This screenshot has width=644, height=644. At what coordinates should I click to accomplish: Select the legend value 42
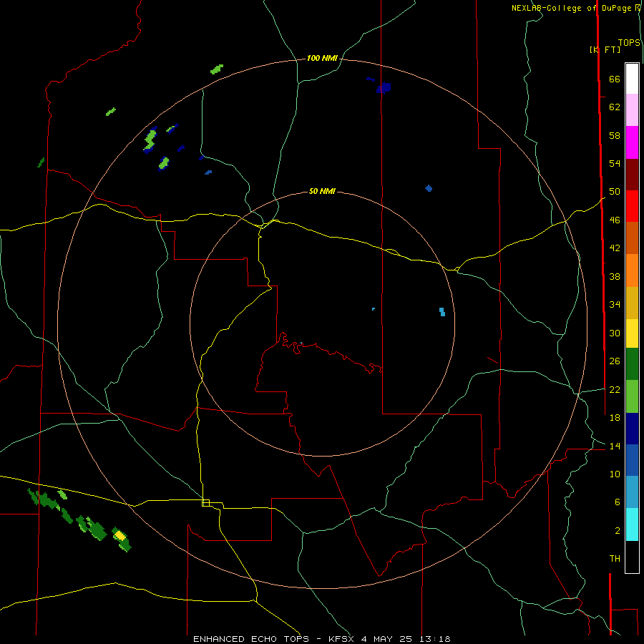[615, 248]
